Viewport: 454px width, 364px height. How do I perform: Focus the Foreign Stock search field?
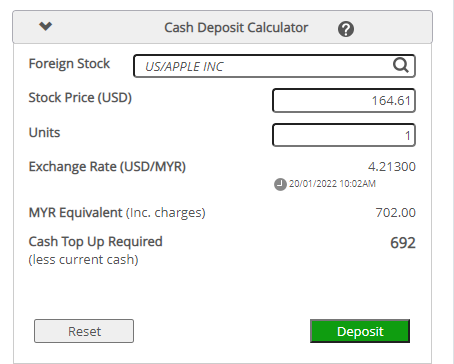(x=274, y=66)
